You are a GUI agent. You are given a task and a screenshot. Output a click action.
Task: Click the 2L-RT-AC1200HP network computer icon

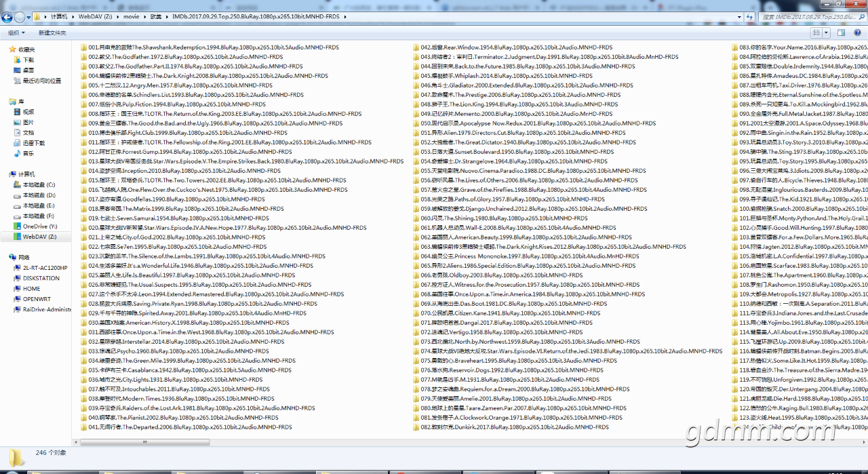(17, 268)
